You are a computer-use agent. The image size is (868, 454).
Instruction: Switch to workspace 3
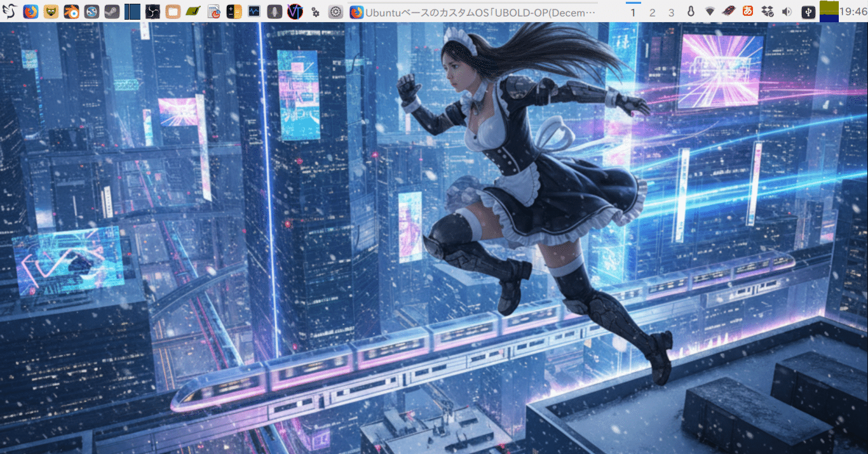coord(672,12)
